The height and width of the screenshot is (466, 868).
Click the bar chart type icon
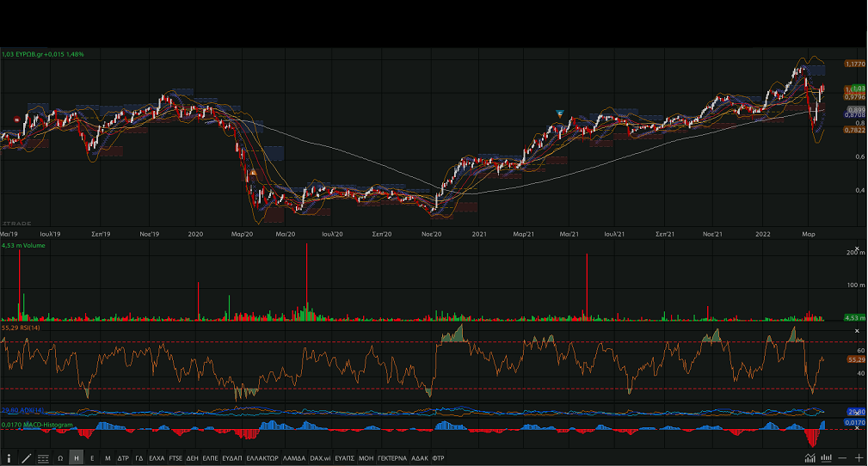pos(827,458)
